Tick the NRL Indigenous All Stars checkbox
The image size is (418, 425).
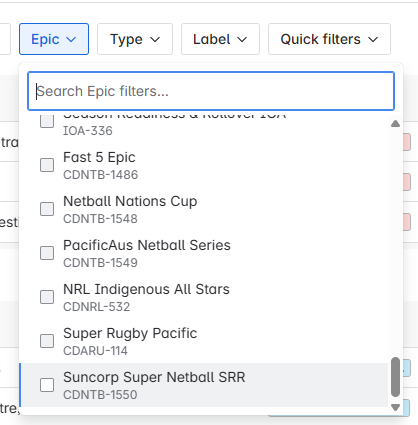coord(47,297)
